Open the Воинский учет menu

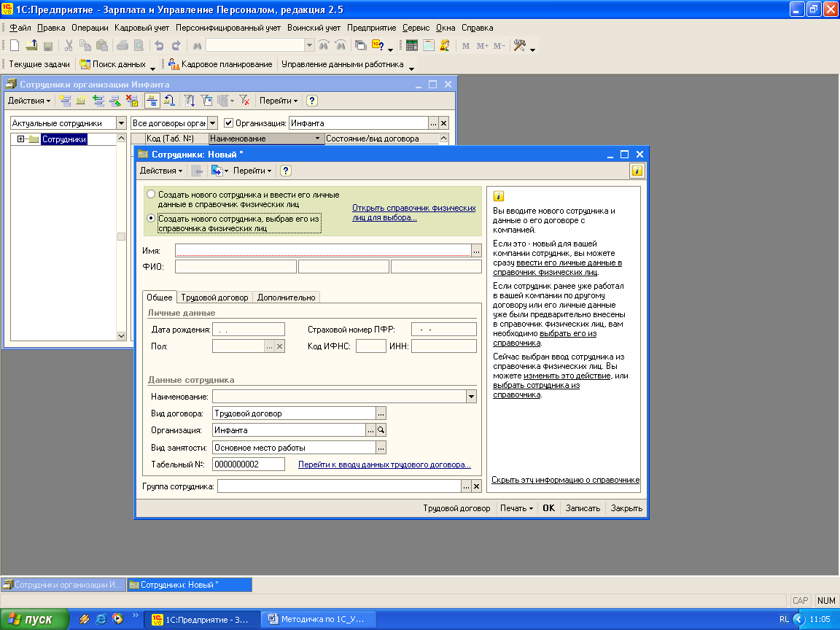click(314, 28)
